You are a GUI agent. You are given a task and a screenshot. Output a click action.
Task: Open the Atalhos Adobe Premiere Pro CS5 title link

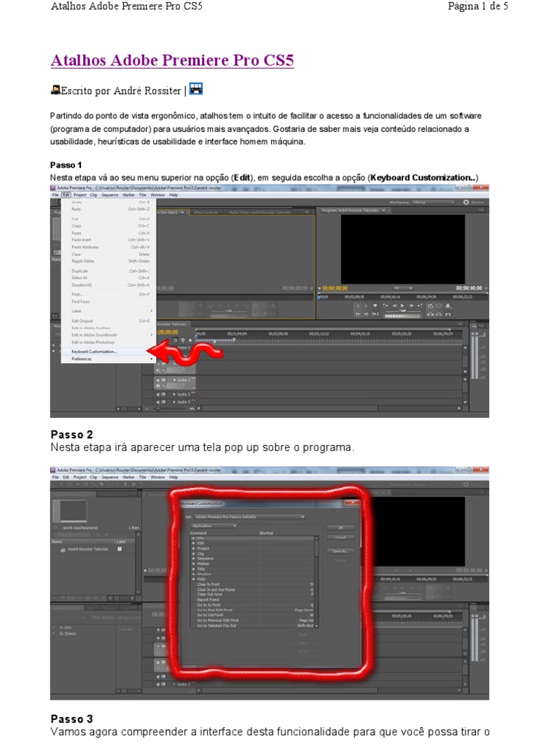pyautogui.click(x=172, y=61)
